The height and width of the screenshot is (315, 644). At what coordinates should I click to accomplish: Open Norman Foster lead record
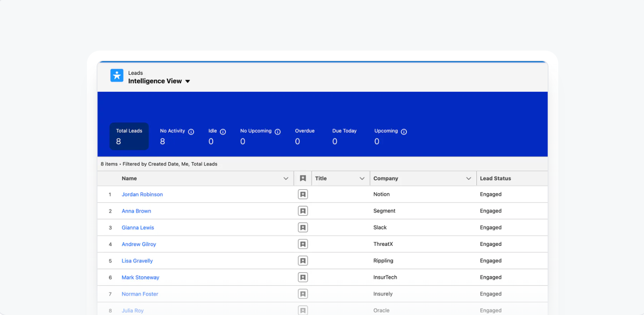(x=140, y=294)
